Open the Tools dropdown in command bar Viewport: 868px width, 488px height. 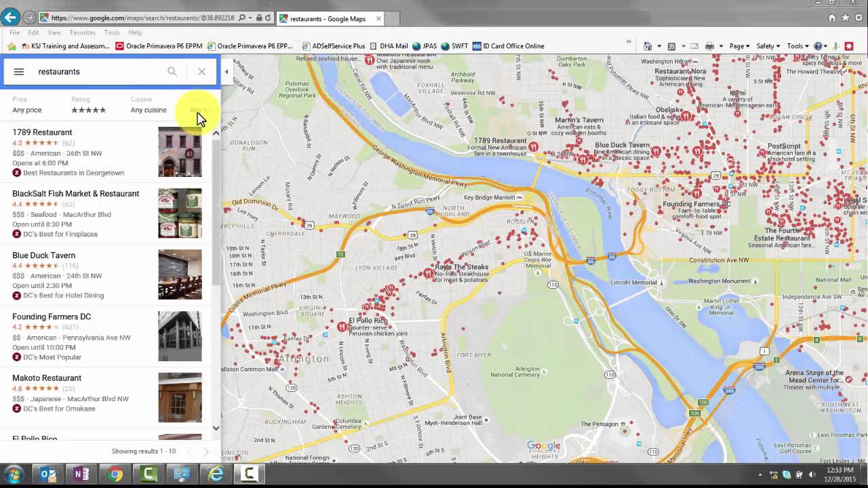point(797,46)
